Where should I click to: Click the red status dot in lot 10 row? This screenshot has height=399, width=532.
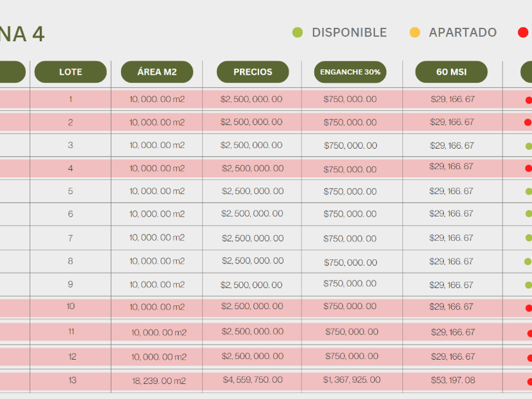click(528, 308)
